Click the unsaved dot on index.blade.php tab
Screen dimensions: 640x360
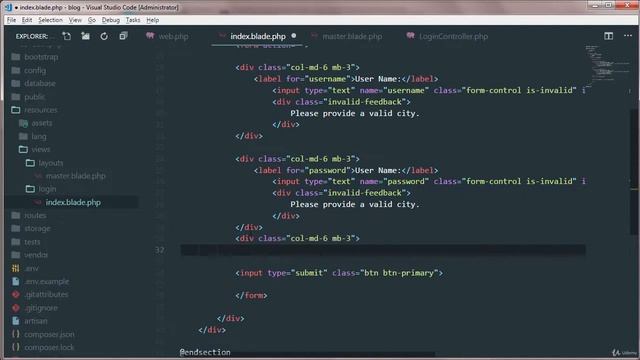pos(293,36)
